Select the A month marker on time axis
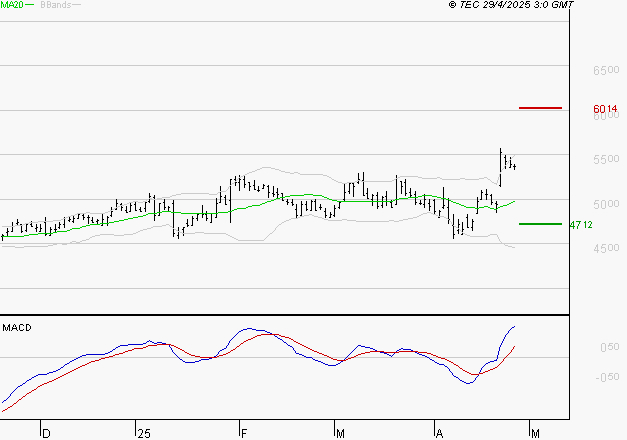627x440 pixels. (438, 433)
